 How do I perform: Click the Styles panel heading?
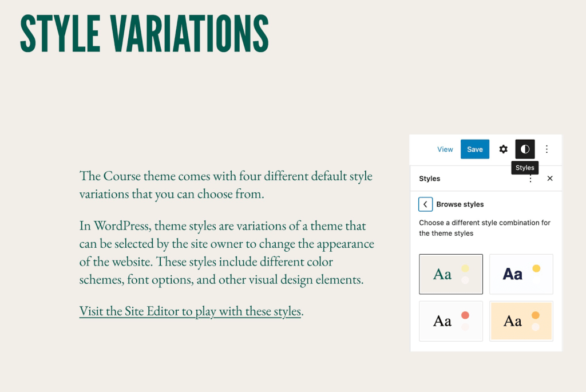(430, 178)
